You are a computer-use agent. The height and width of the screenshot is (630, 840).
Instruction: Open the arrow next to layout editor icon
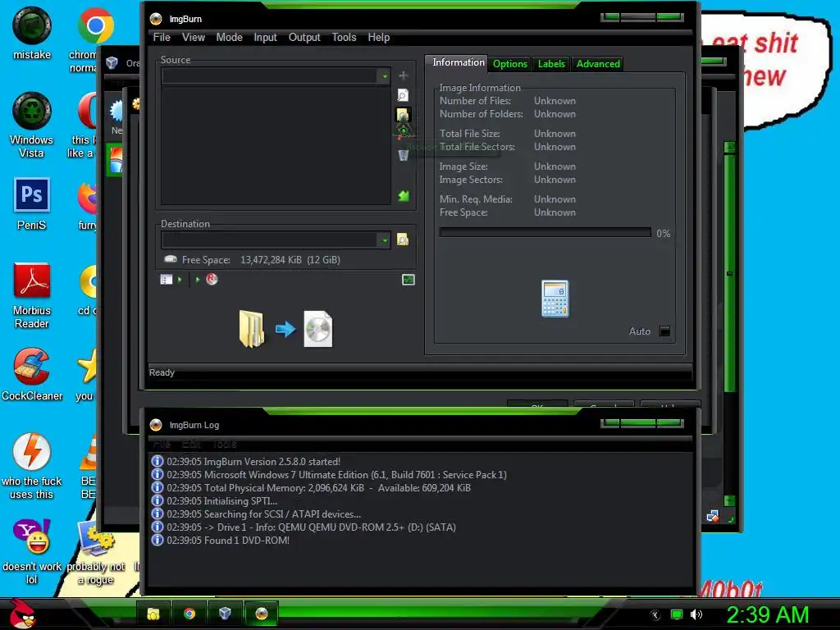180,279
